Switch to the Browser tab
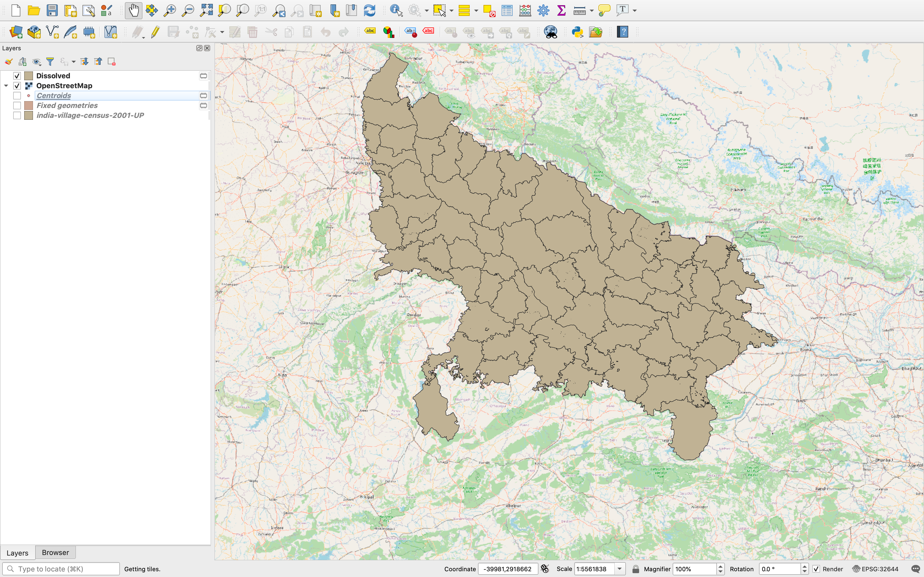Screen dimensions: 924x577 (55, 552)
